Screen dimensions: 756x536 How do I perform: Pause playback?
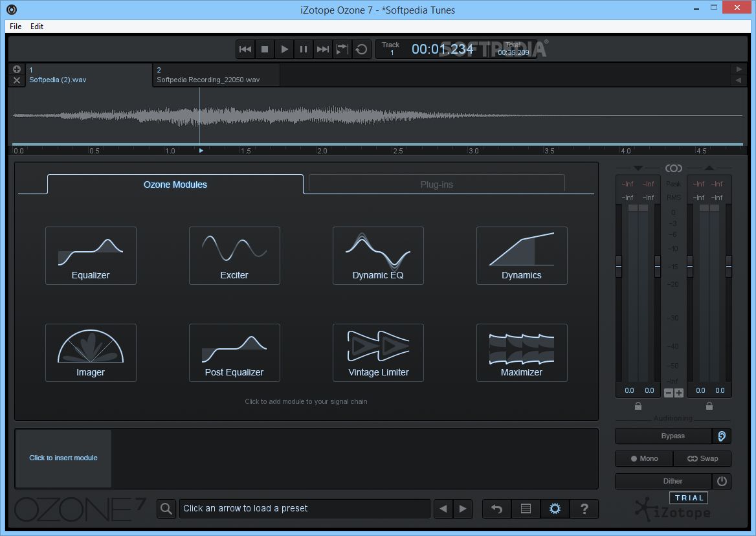[x=304, y=49]
